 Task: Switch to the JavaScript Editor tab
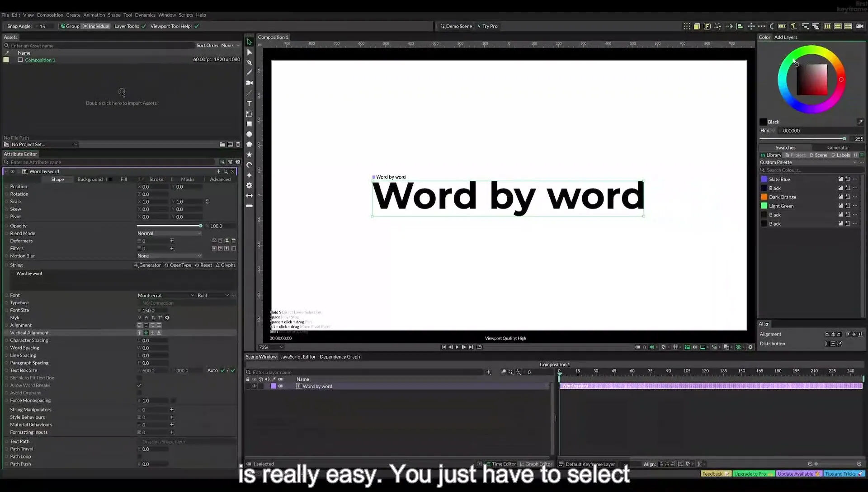[298, 357]
